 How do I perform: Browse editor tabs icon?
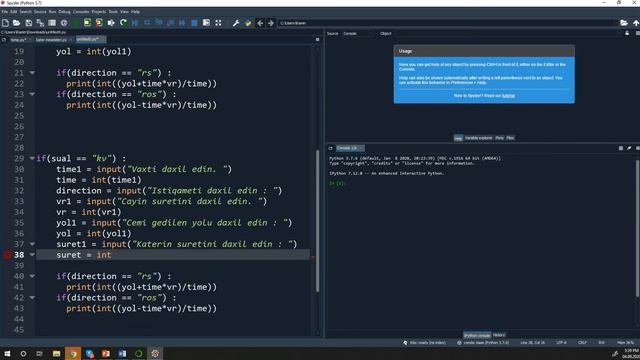click(4, 40)
